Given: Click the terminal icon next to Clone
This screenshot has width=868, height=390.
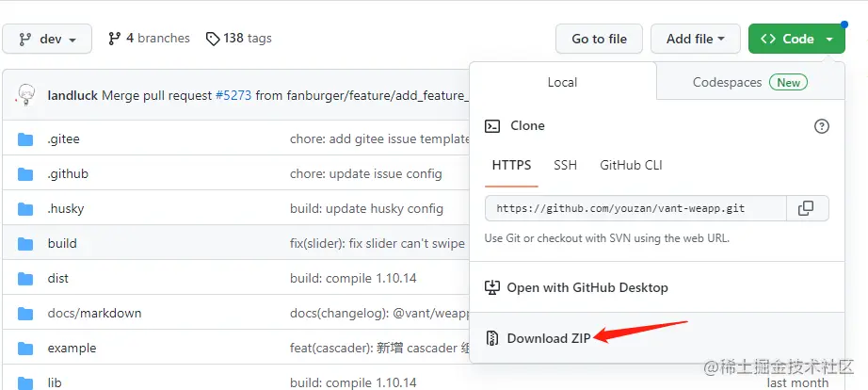Looking at the screenshot, I should (x=492, y=126).
